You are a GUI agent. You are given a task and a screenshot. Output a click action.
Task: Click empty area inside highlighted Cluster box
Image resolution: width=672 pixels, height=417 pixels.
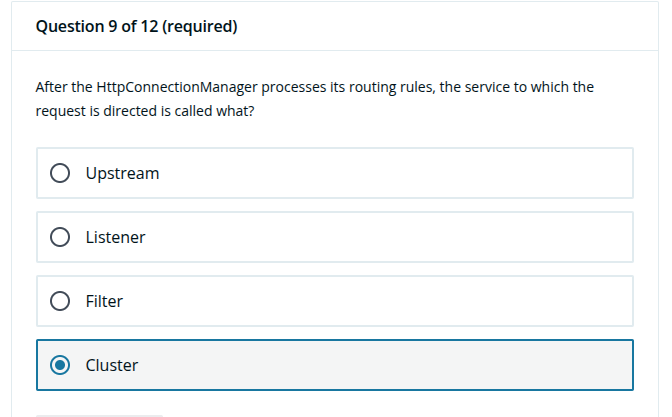pos(386,365)
